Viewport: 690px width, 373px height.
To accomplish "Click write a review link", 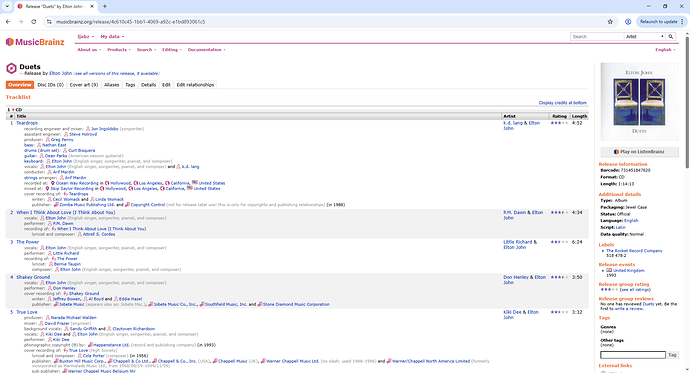I will tap(628, 309).
